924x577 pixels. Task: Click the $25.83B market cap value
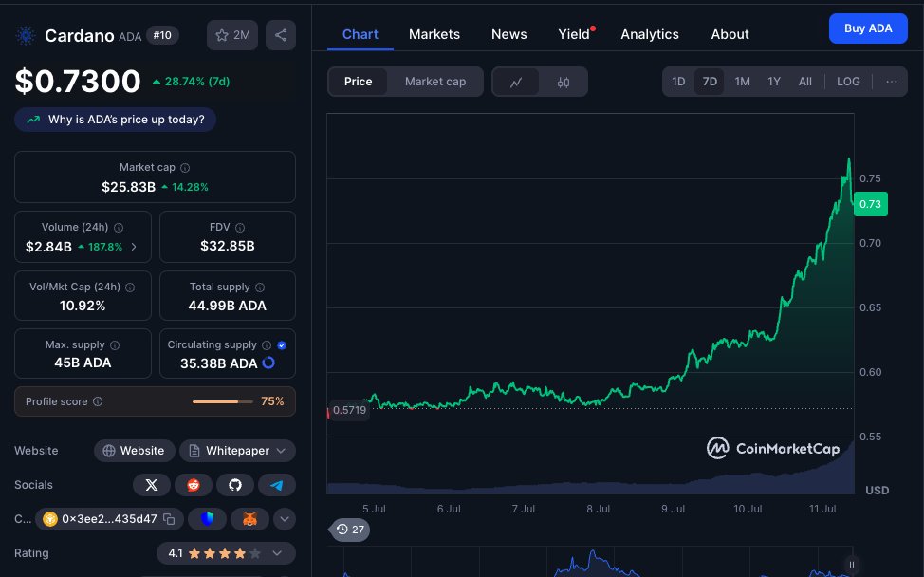[128, 187]
